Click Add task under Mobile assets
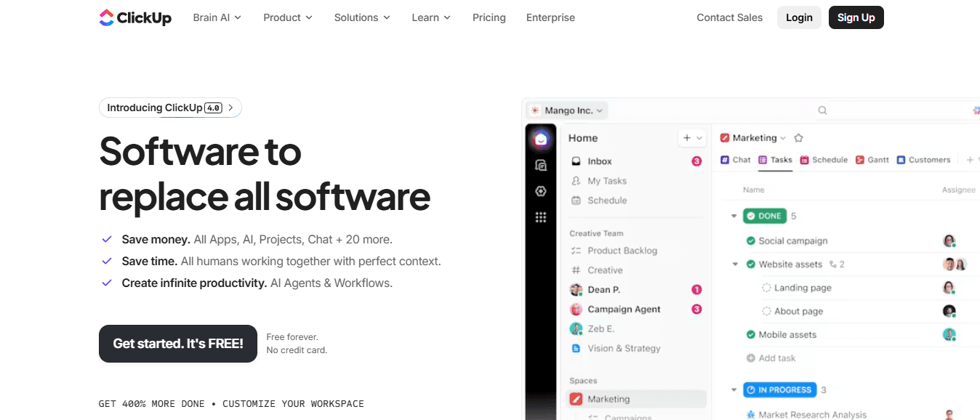Image resolution: width=980 pixels, height=420 pixels. coord(771,358)
